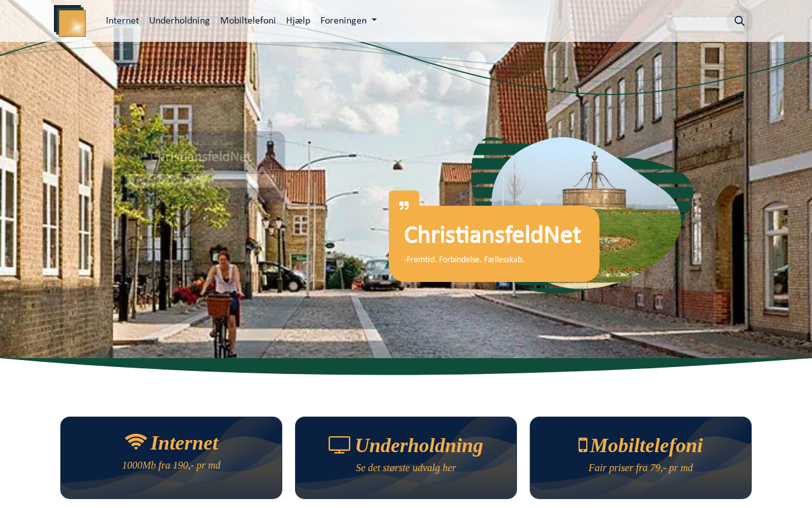Click '1000Mb fra 190,- pr md' text
The width and height of the screenshot is (812, 508).
click(x=171, y=465)
